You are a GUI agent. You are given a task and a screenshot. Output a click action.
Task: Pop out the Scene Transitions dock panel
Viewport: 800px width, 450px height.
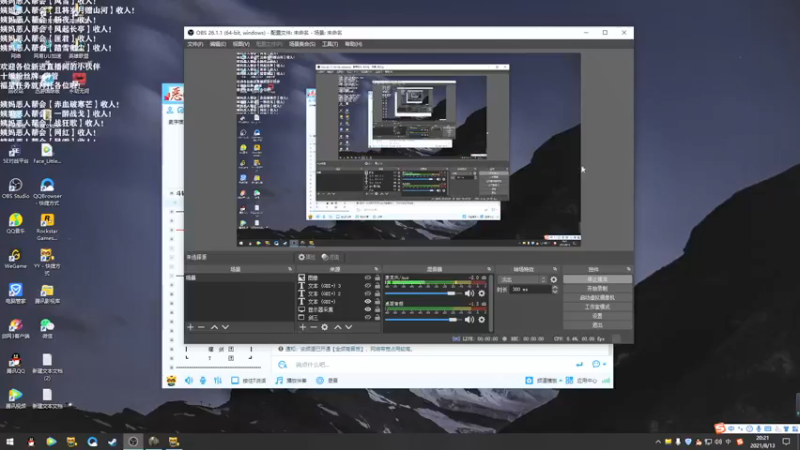coord(555,269)
